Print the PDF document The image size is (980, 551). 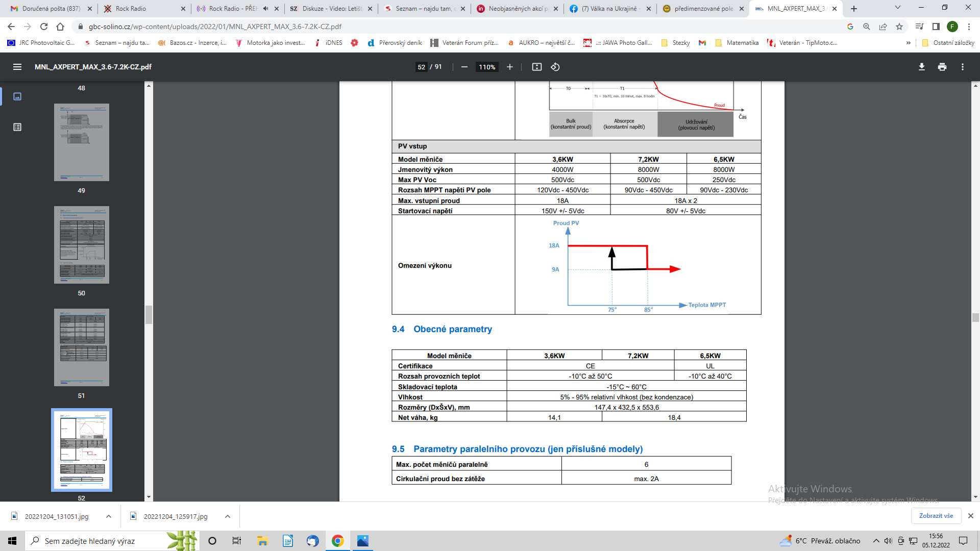[x=942, y=67]
